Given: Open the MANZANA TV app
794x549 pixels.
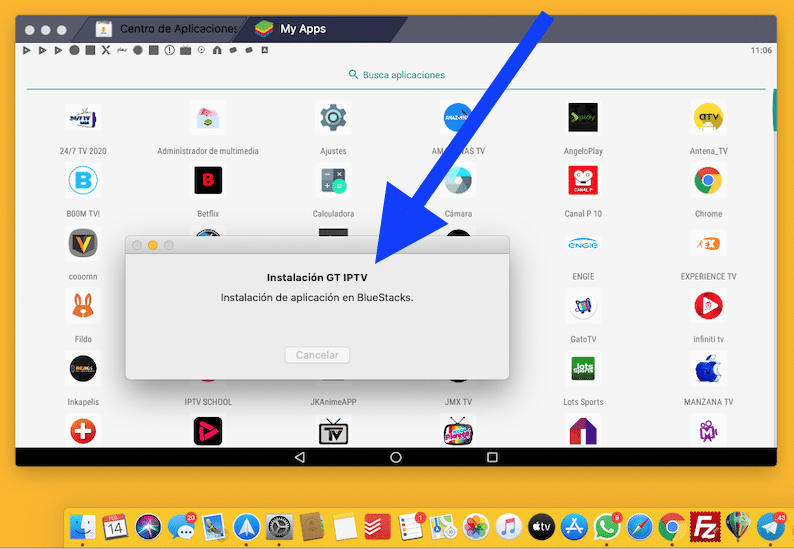Looking at the screenshot, I should click(708, 369).
